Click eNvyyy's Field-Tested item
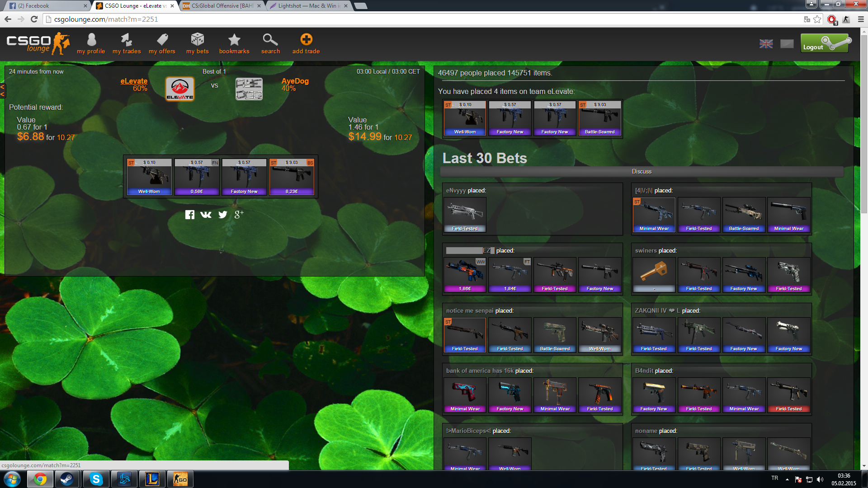868x488 pixels. tap(465, 215)
